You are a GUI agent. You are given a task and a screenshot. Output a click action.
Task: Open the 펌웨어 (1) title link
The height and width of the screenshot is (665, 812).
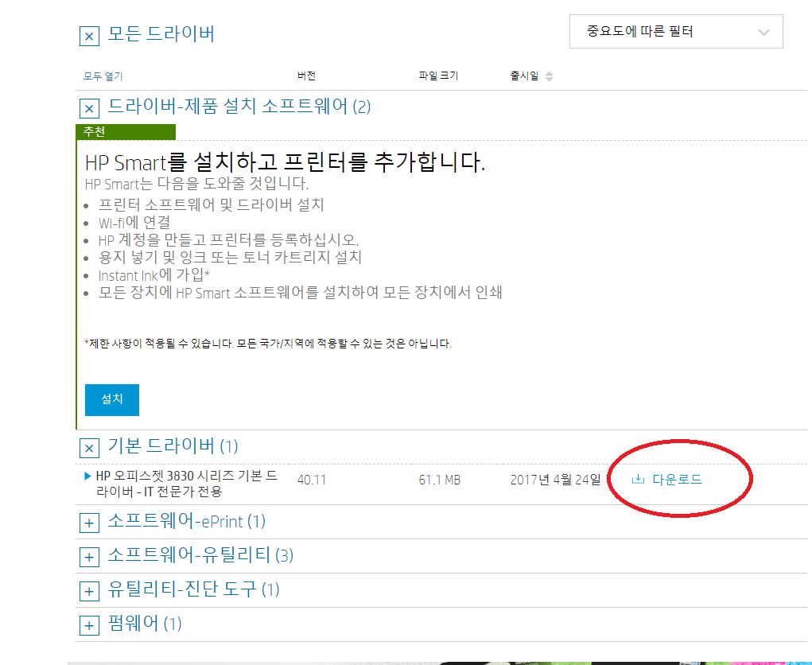click(x=145, y=624)
